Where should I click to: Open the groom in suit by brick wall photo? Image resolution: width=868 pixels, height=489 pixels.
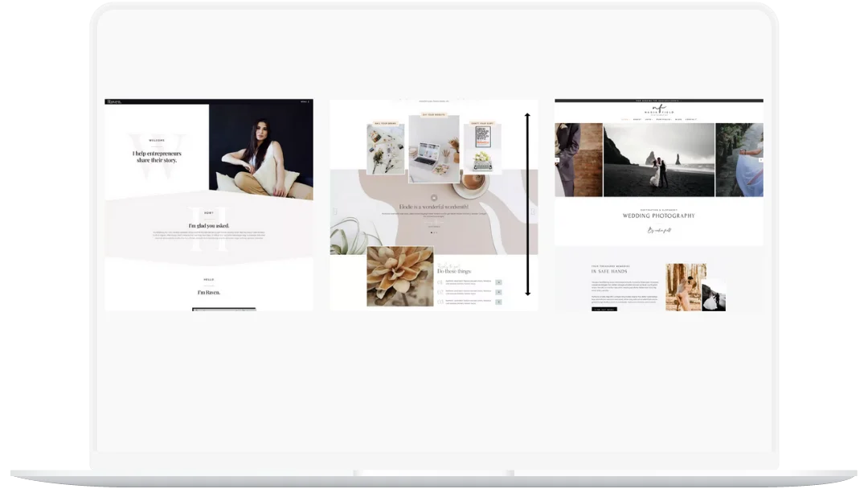point(579,160)
